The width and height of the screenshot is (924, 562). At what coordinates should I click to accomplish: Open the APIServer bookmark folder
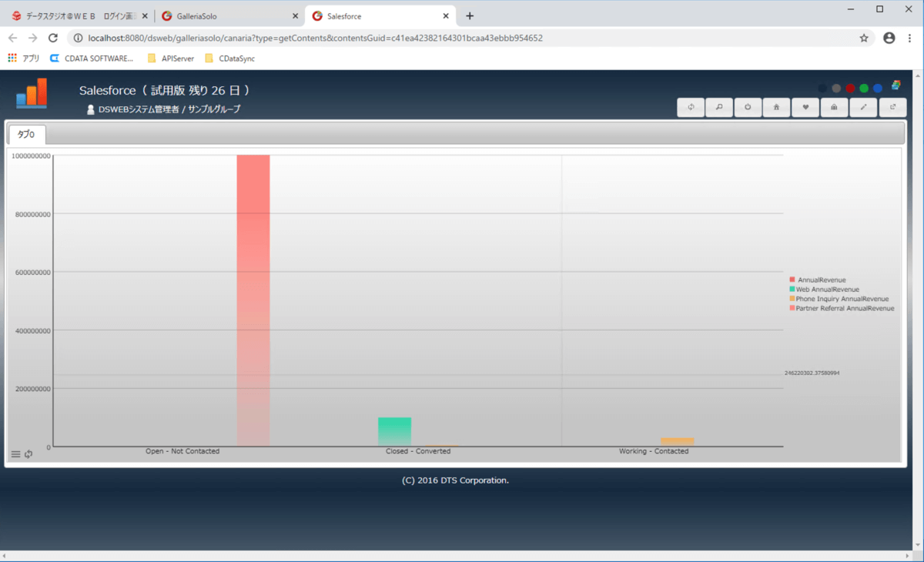tap(170, 58)
